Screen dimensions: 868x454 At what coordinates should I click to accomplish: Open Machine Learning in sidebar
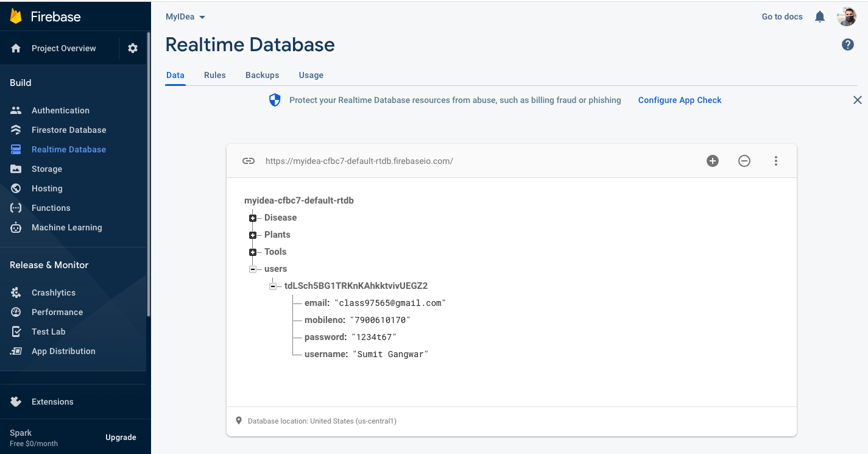(67, 227)
